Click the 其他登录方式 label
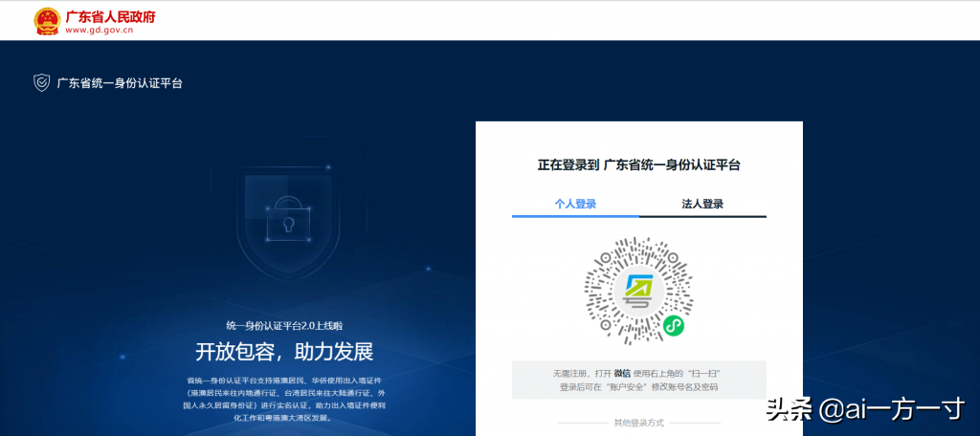980x436 pixels. click(x=638, y=423)
